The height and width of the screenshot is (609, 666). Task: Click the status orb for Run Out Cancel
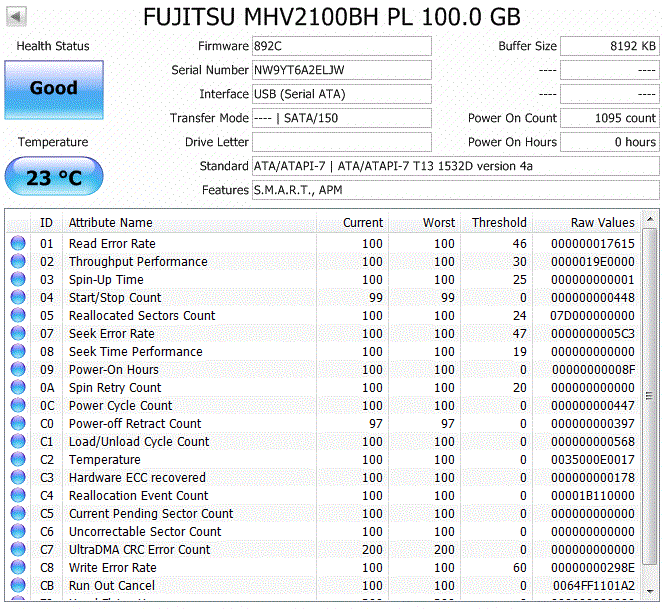point(18,585)
